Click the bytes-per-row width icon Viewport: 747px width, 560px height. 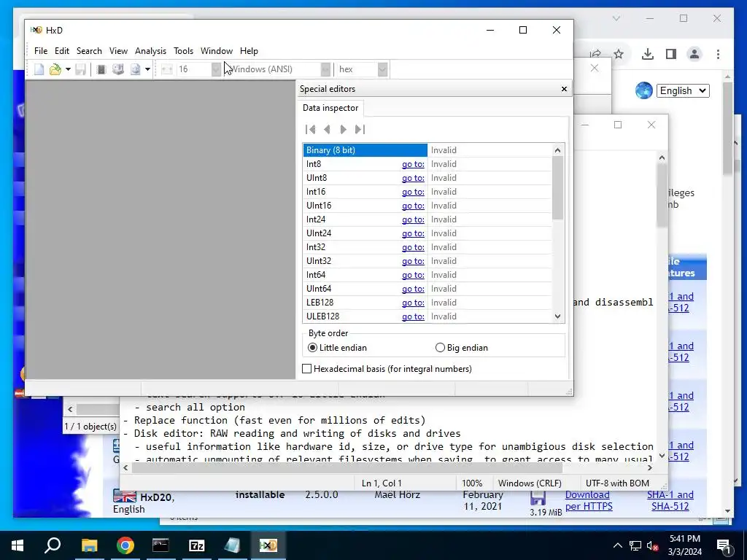[167, 69]
